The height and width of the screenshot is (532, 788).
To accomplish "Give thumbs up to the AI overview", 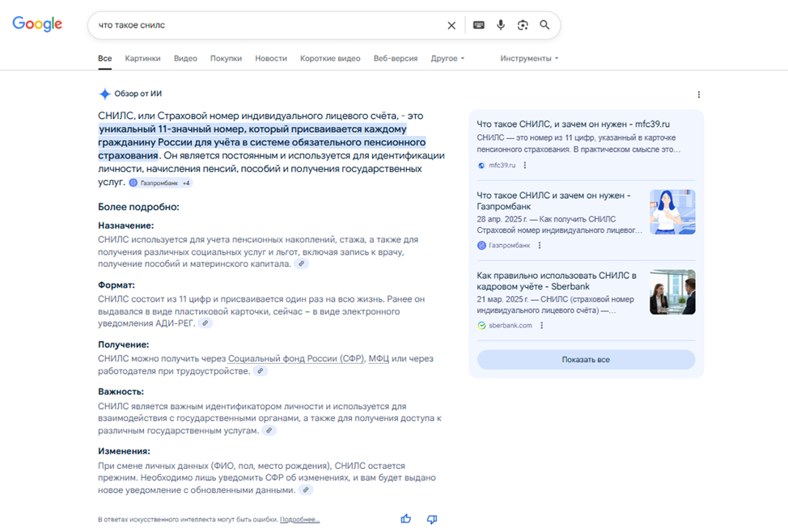I will point(406,519).
